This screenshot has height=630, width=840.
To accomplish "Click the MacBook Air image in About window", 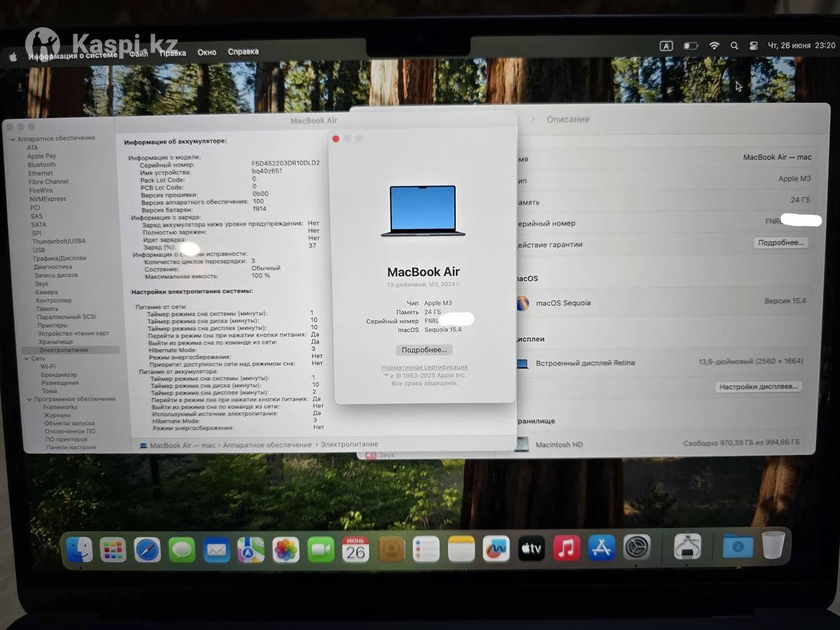I will (423, 211).
